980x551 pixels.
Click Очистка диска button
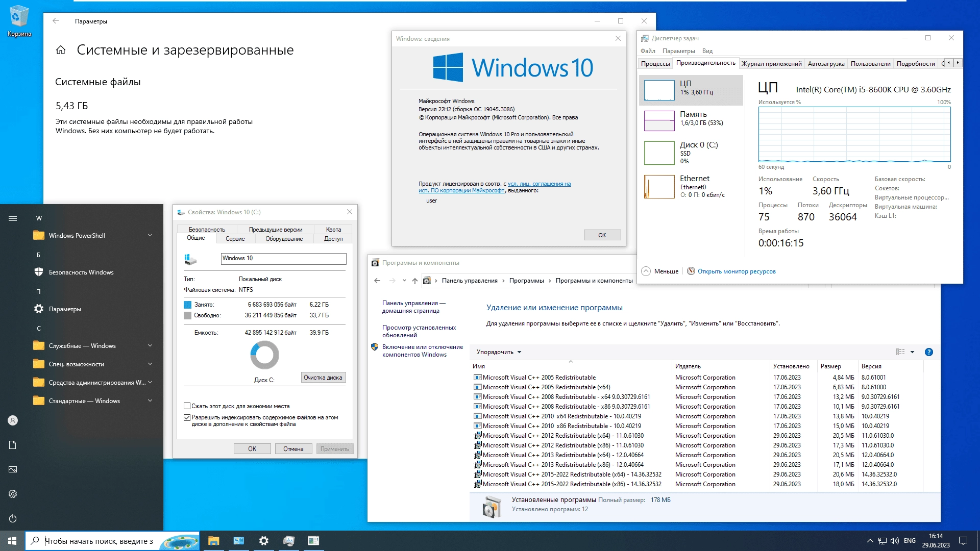[x=323, y=378]
